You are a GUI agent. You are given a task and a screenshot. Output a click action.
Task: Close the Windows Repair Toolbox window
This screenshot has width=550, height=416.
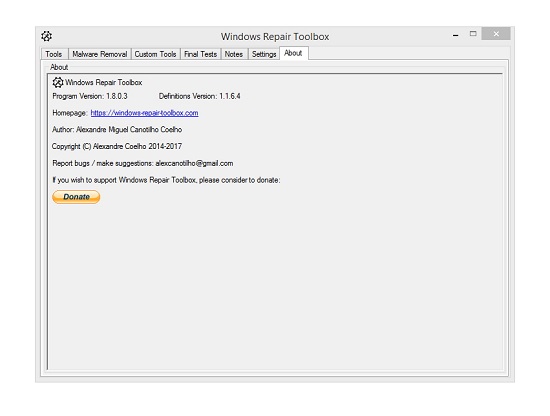point(496,34)
